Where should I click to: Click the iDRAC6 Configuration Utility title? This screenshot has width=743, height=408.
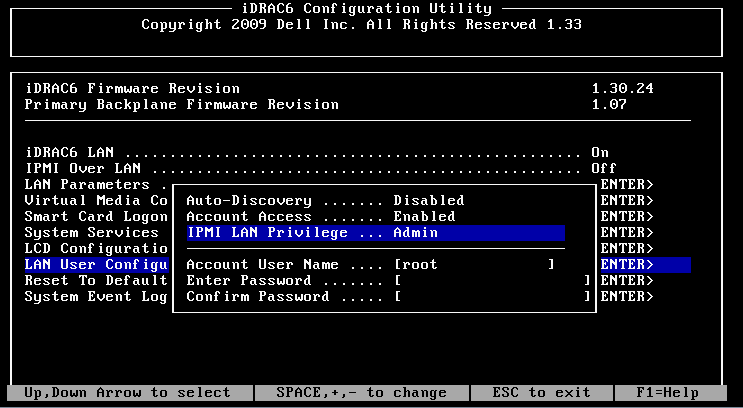pos(367,9)
